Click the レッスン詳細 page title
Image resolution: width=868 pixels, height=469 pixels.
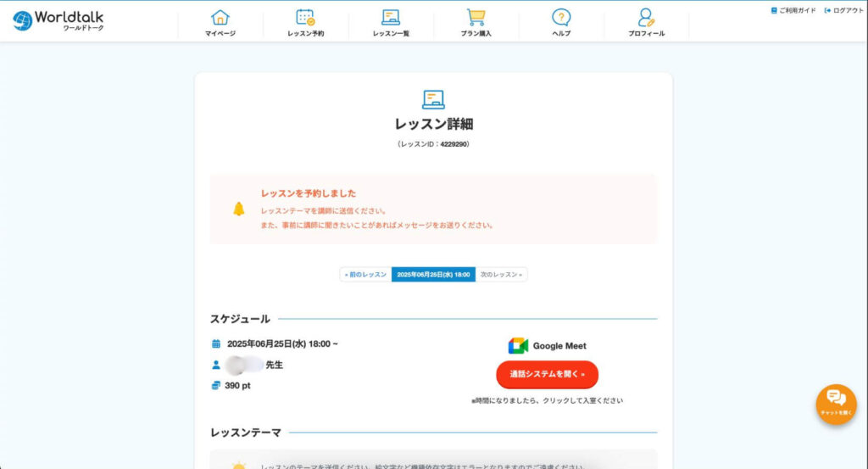pos(433,124)
